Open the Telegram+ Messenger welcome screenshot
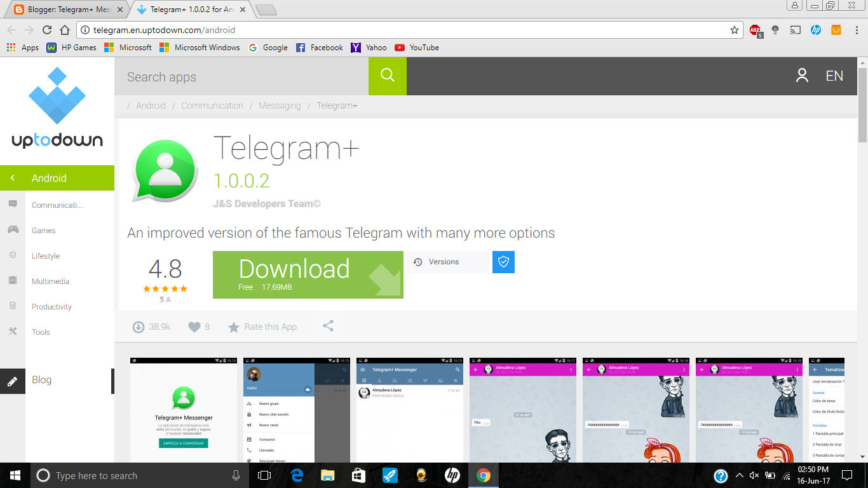Screen dimensions: 868x488 click(184, 410)
